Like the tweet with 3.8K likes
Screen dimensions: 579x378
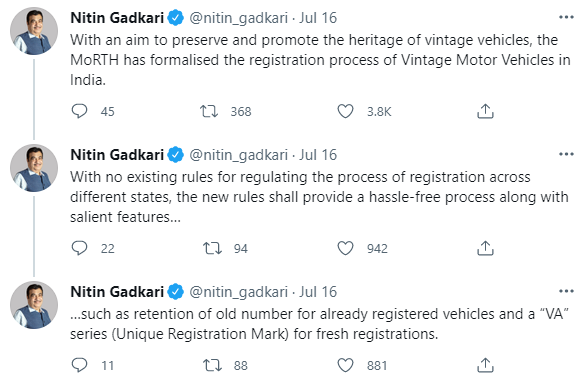(345, 111)
